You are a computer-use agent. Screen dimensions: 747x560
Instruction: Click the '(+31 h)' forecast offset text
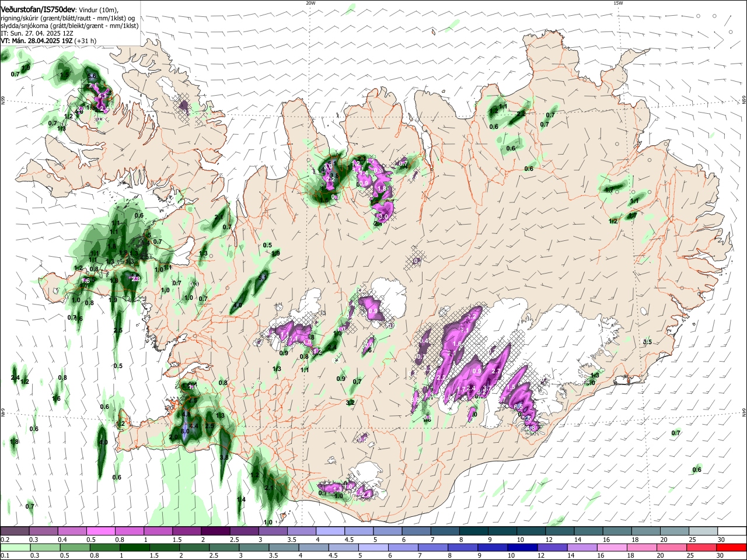pos(85,41)
